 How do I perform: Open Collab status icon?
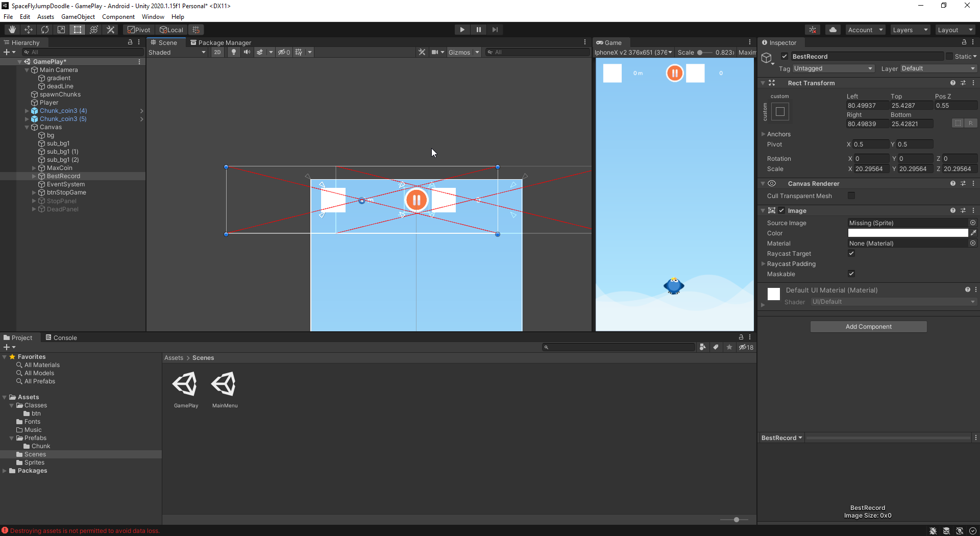pyautogui.click(x=813, y=30)
